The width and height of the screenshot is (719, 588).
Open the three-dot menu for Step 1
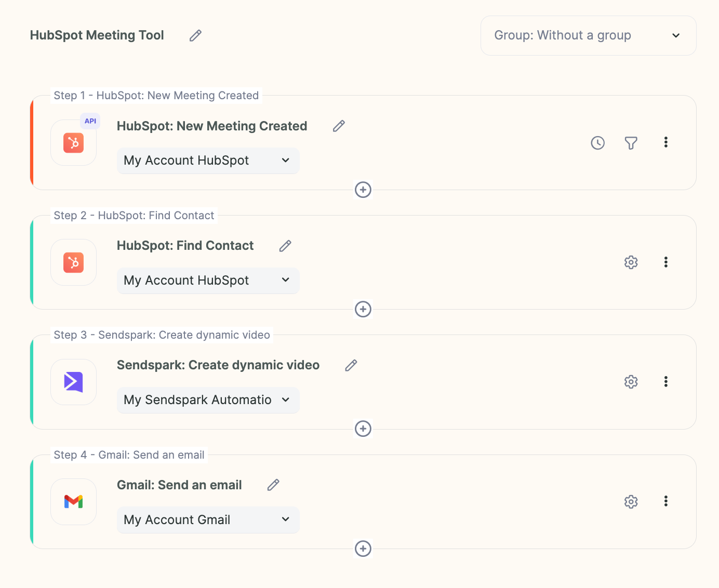click(x=665, y=142)
